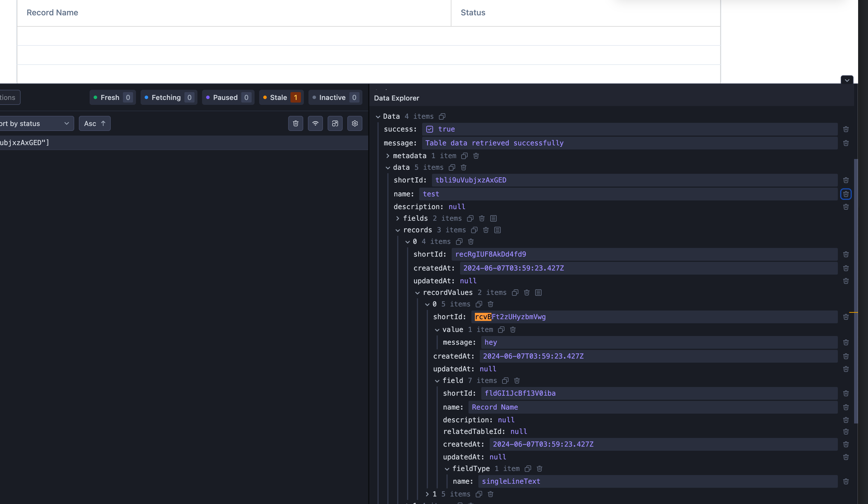Collapse the records 3 items node

pos(398,230)
